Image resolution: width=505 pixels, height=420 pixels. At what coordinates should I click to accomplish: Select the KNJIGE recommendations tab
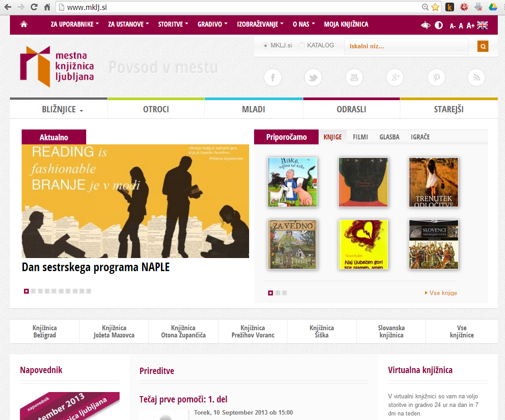click(x=332, y=137)
